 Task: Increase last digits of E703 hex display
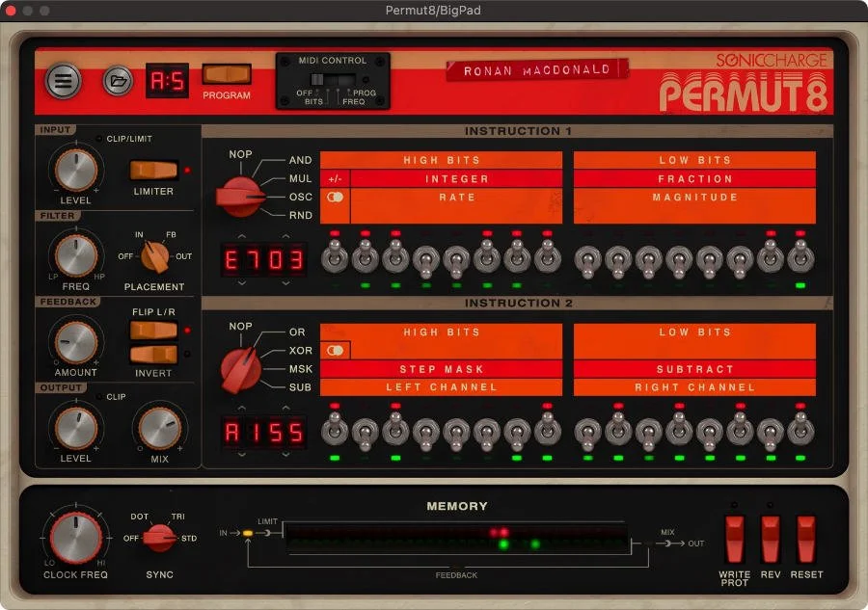point(285,236)
